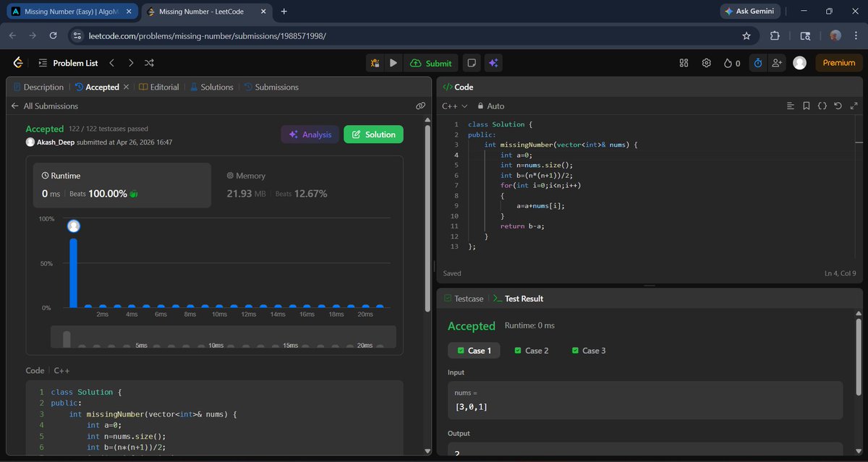Bookmark this page with the star icon
This screenshot has height=462, width=868.
(746, 35)
